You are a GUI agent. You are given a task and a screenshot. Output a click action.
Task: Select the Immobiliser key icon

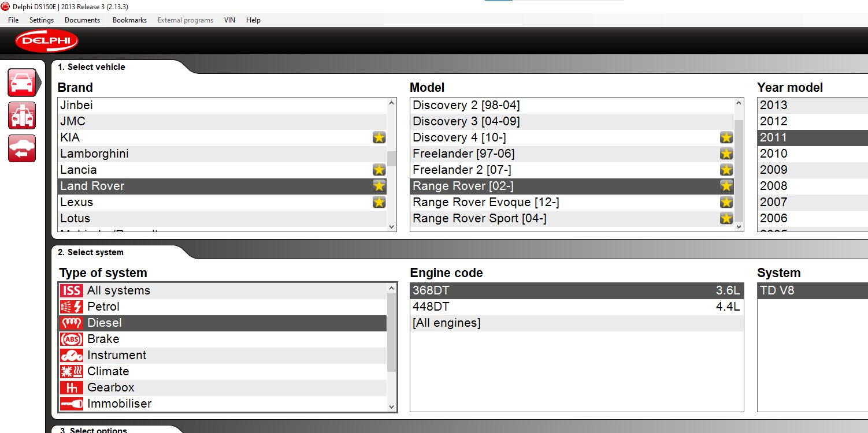pos(72,404)
